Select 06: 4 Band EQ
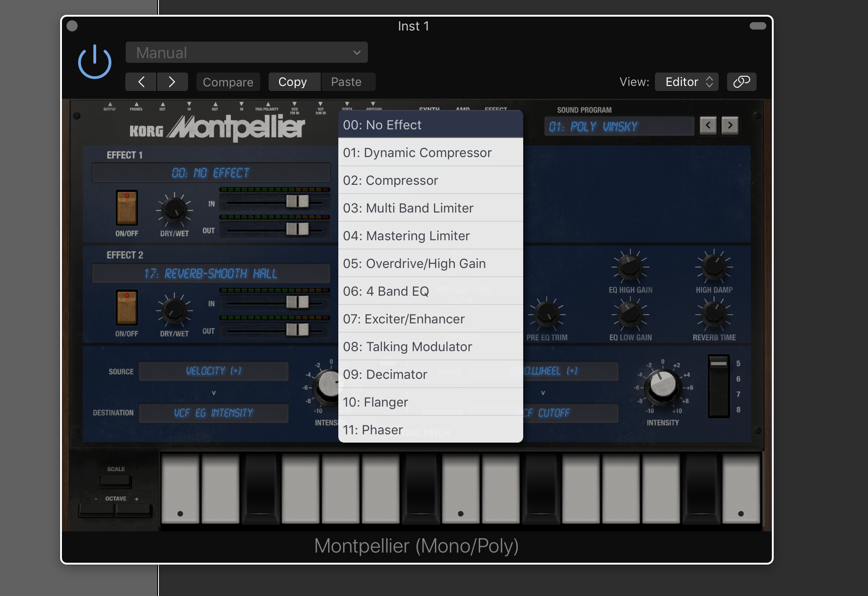 (431, 291)
